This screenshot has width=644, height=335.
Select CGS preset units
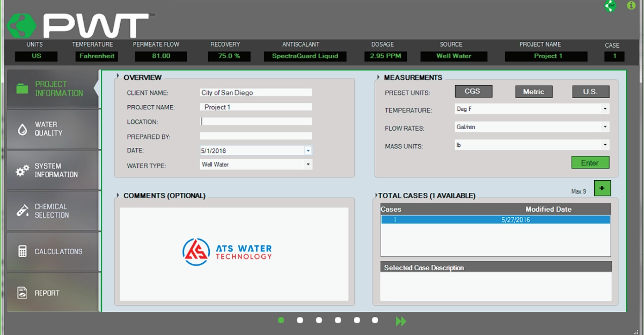click(473, 91)
